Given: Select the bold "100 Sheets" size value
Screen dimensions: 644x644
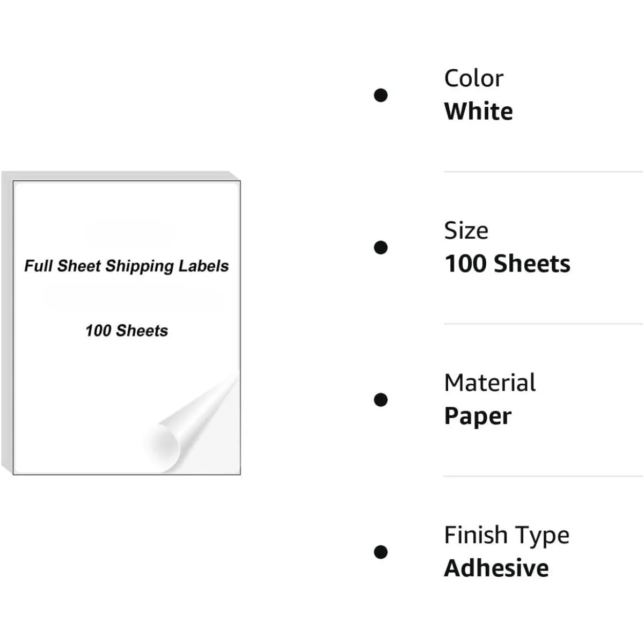Looking at the screenshot, I should click(x=507, y=264).
